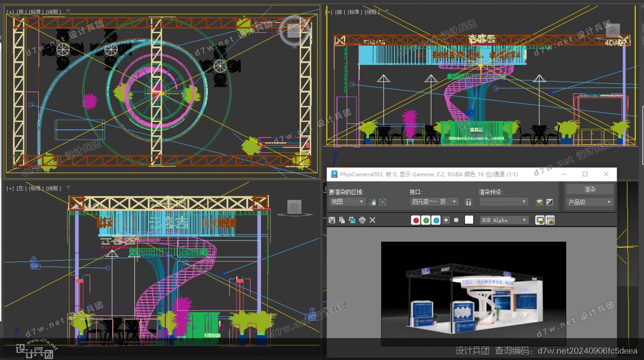Clear the rendered image with the X icon

click(x=372, y=220)
